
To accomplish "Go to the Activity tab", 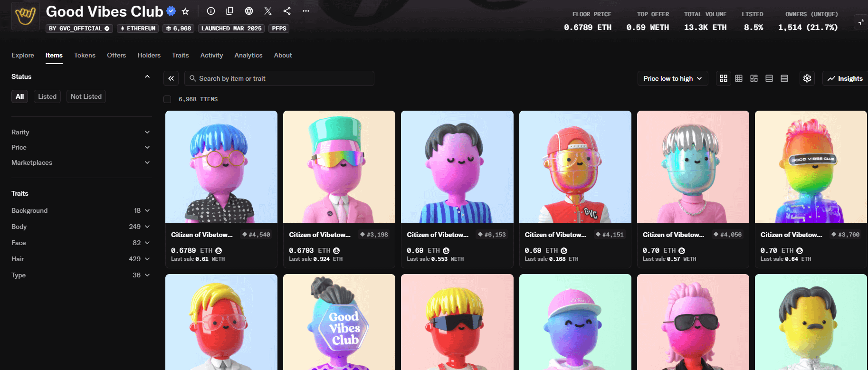I will [211, 55].
